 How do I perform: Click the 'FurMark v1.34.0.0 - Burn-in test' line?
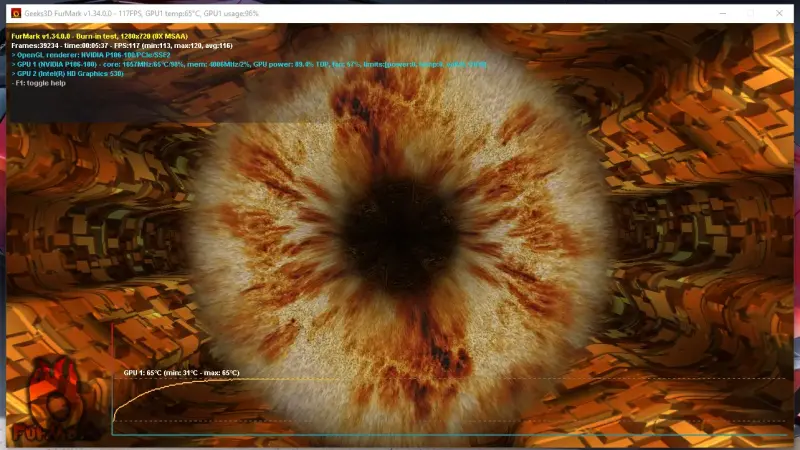99,36
